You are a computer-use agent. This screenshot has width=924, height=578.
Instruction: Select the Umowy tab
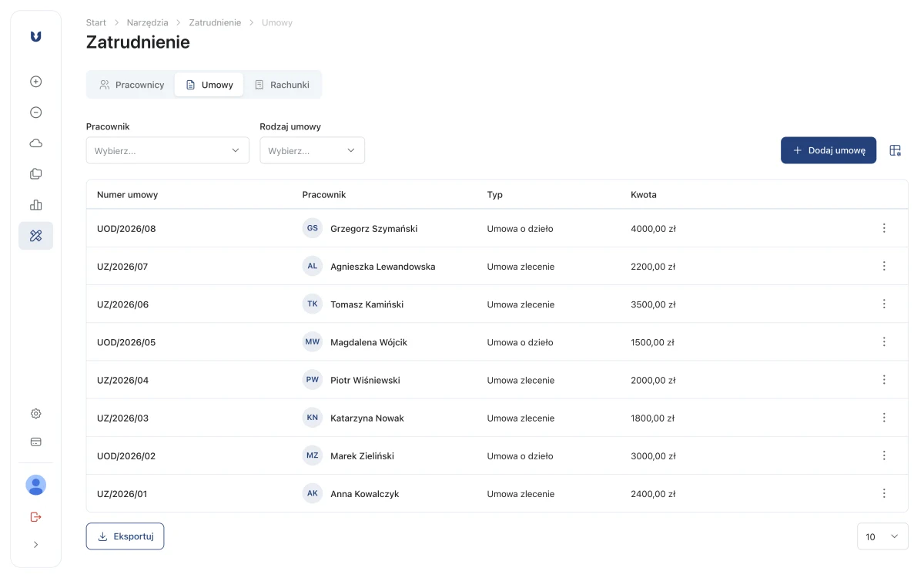tap(209, 85)
